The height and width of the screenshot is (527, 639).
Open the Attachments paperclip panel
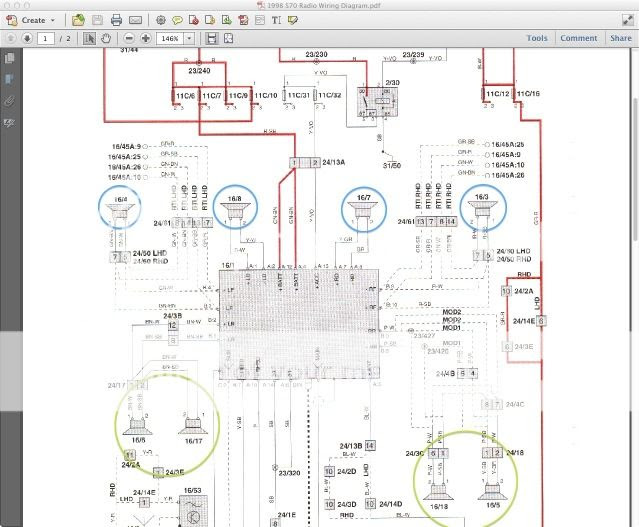pos(9,101)
